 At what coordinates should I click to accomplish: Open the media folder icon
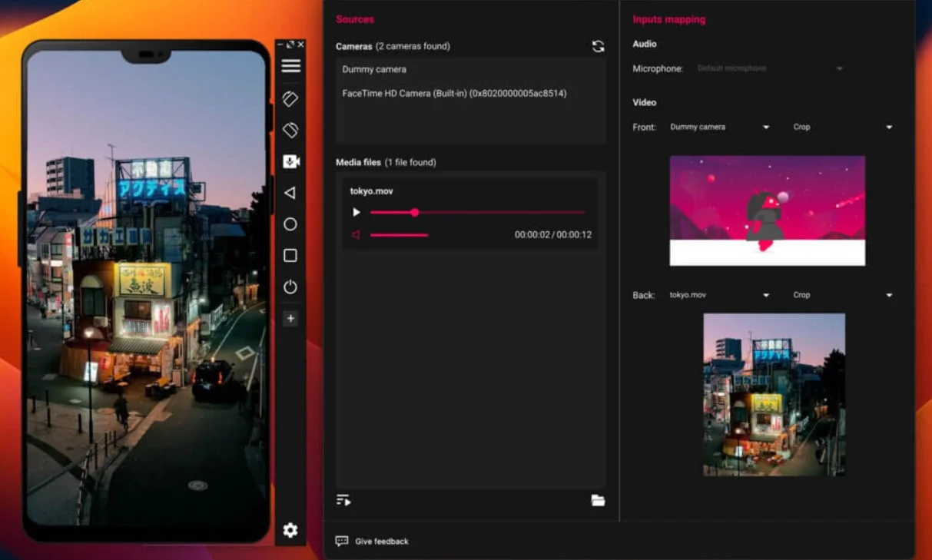point(598,501)
